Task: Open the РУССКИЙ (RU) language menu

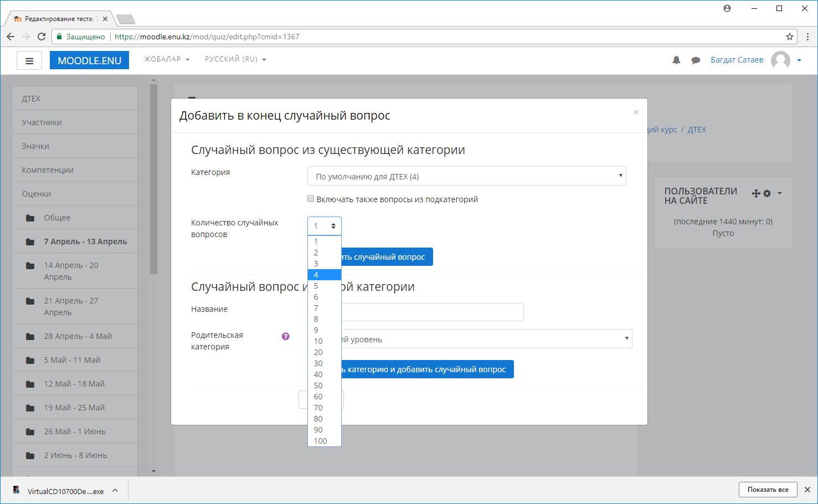Action: [x=235, y=59]
